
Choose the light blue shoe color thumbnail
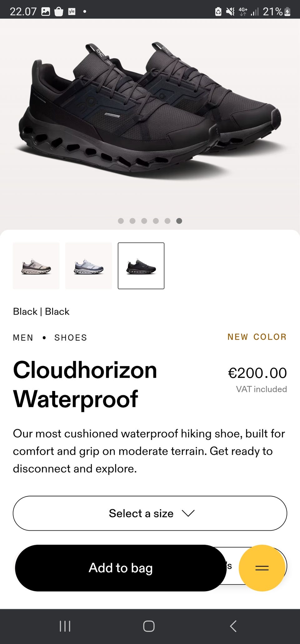coord(89,266)
